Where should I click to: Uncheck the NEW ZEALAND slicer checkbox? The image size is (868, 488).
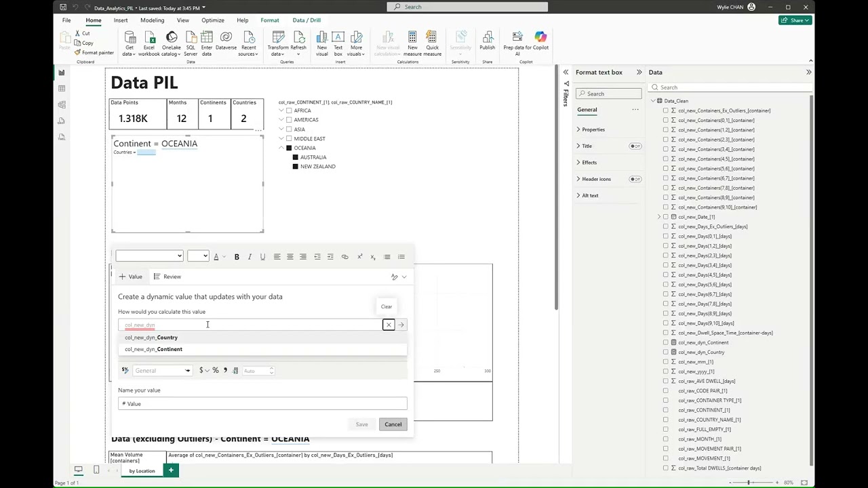pyautogui.click(x=295, y=167)
